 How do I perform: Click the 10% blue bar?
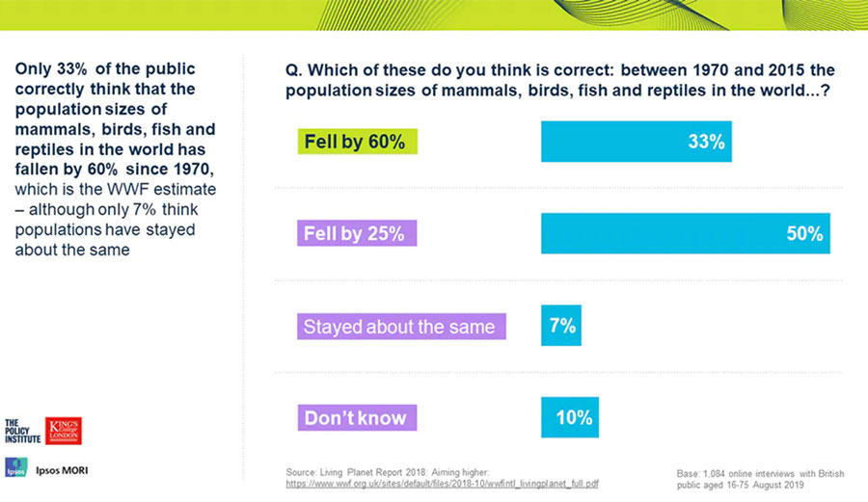tap(572, 418)
